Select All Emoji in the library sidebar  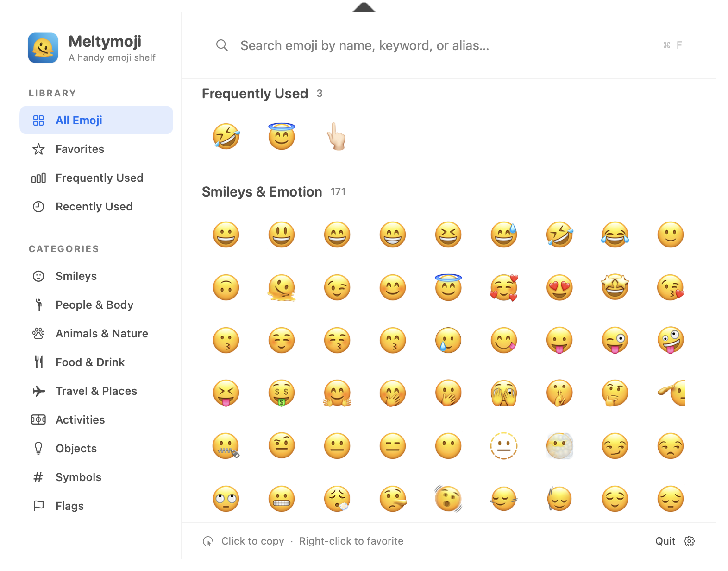(96, 120)
